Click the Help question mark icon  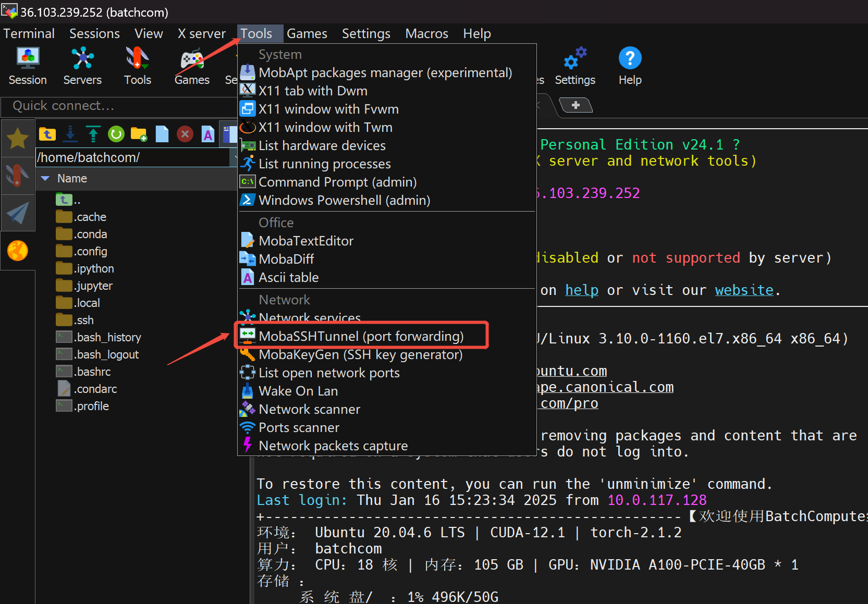(630, 58)
